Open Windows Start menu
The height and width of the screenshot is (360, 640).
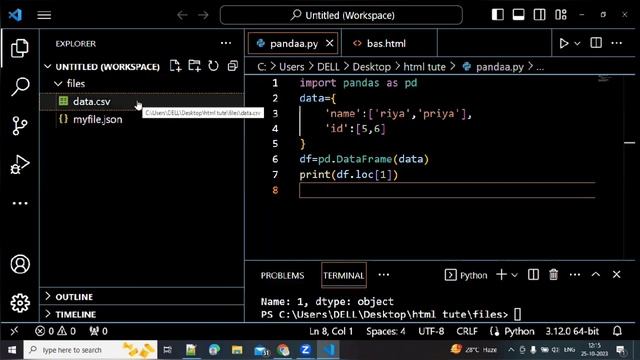(12, 350)
